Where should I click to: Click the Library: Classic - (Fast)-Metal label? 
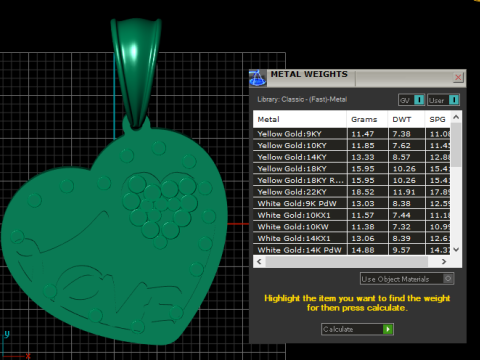[x=302, y=99]
